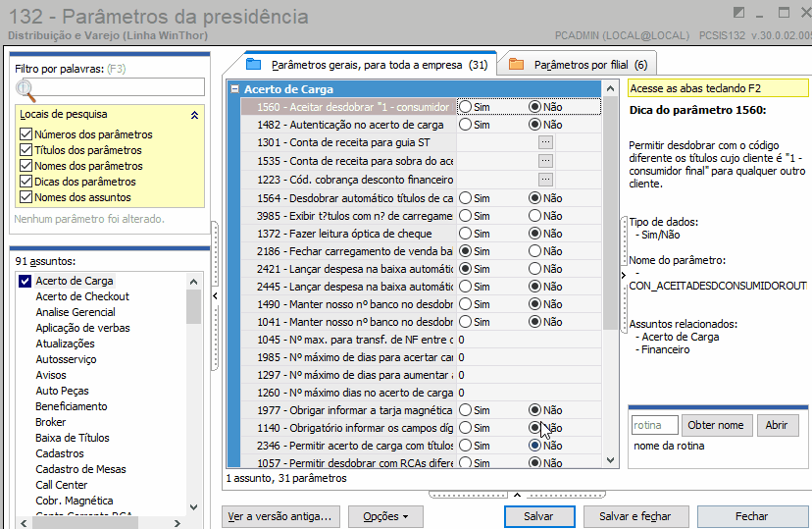The image size is (812, 529).
Task: Open browse button for parameter 1301
Action: pos(545,142)
